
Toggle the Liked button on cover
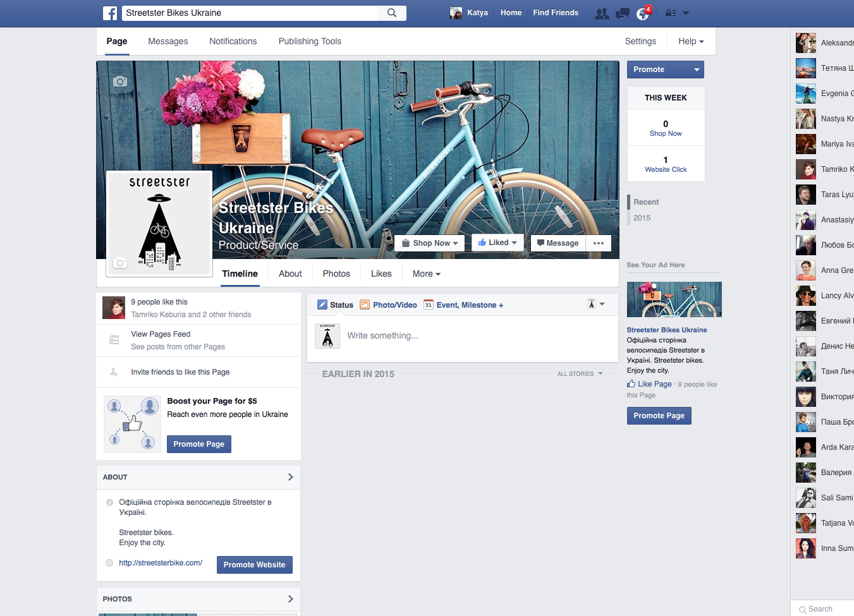[497, 243]
